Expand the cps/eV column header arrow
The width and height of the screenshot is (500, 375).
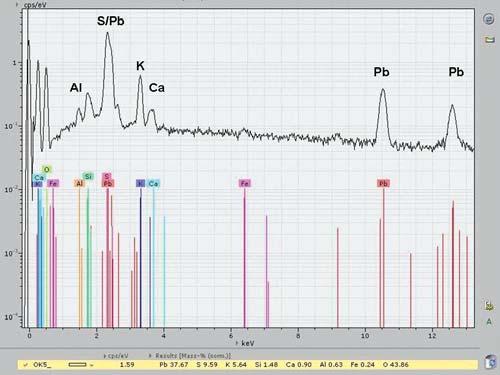[x=105, y=356]
